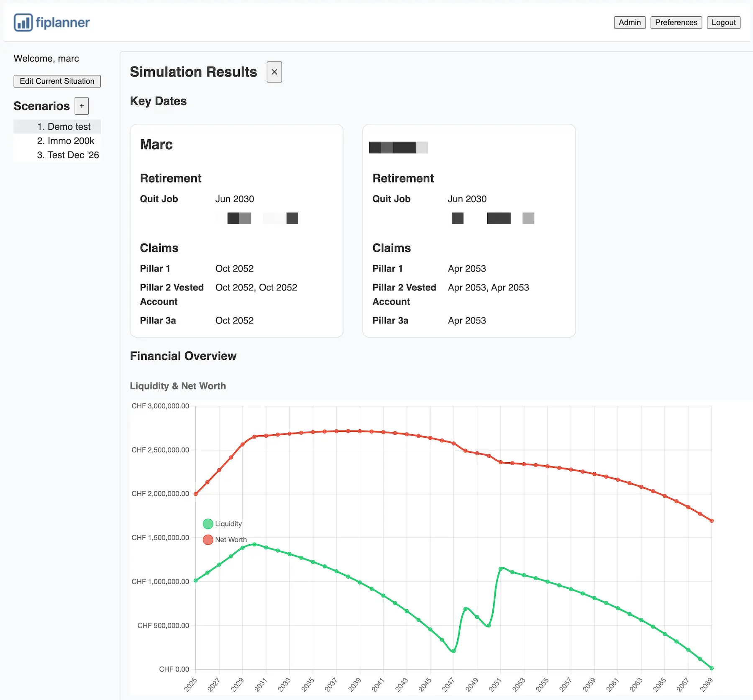Click the Marc key dates card heading
Image resolution: width=753 pixels, height=700 pixels.
click(x=156, y=145)
